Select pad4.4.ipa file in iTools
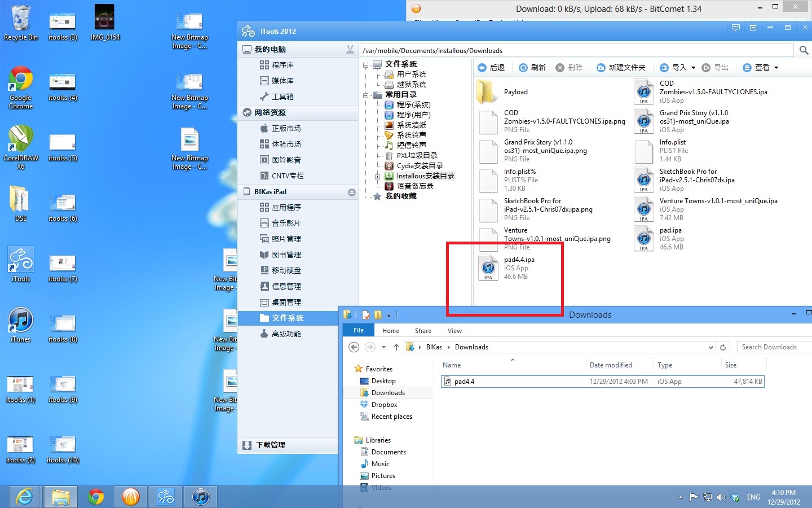The width and height of the screenshot is (812, 508). (x=507, y=268)
